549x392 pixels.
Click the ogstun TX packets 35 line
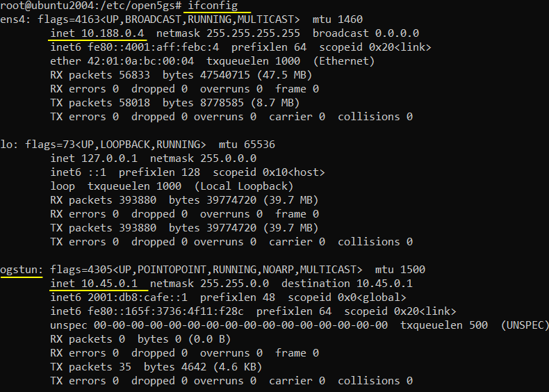156,367
